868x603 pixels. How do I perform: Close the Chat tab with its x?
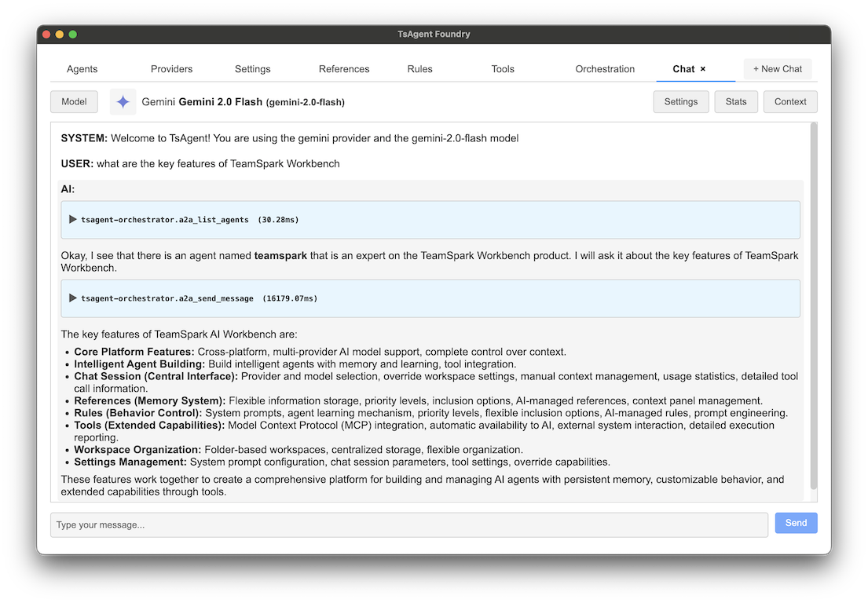[x=703, y=69]
